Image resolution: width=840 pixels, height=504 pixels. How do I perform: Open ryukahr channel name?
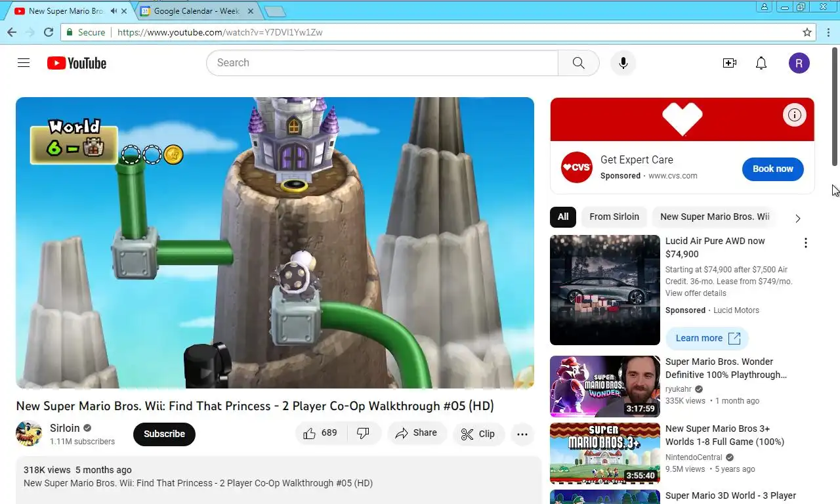679,389
